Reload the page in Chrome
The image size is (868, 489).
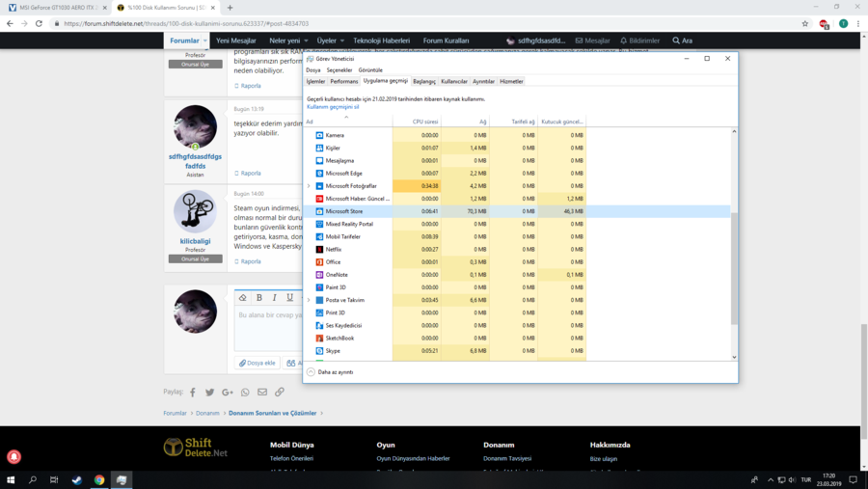(39, 24)
